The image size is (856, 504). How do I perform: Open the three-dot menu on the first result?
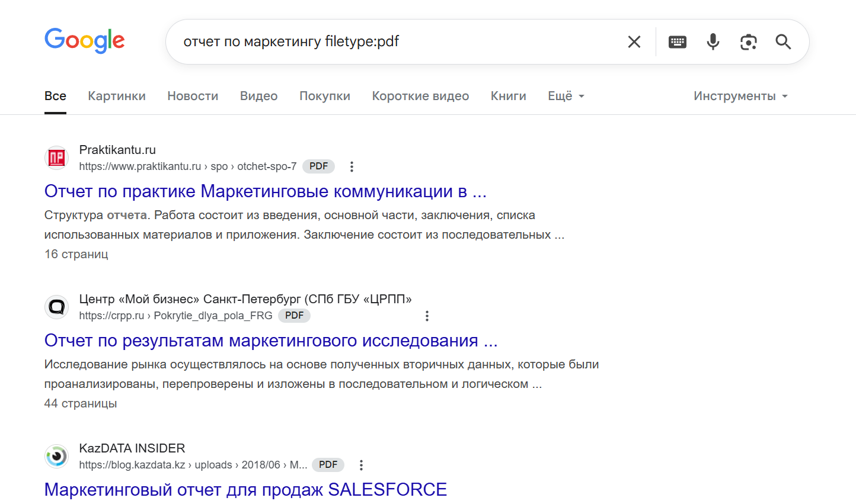[352, 166]
